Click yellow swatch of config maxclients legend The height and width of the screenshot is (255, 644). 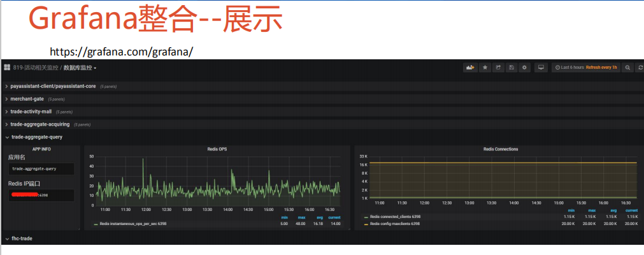pos(366,224)
